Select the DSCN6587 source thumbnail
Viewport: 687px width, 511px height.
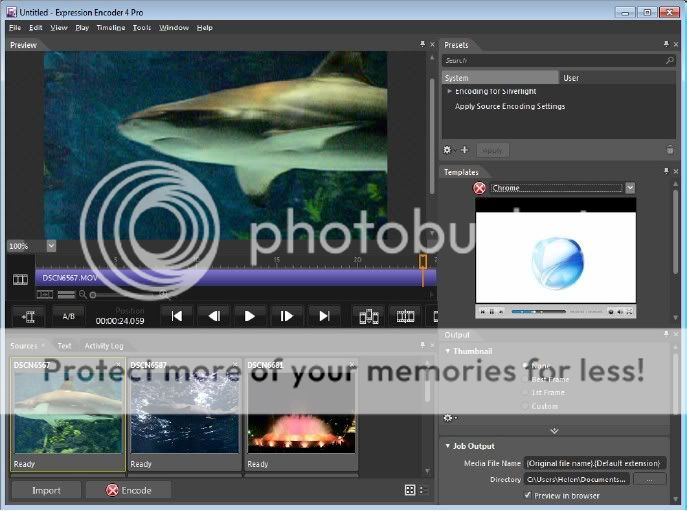tap(184, 415)
